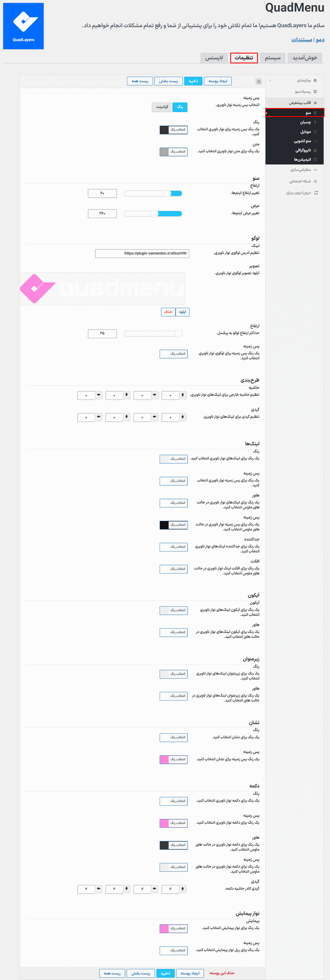Click the refresh icon beside درون/برون ریزی
The image size is (330, 980).
[x=316, y=193]
